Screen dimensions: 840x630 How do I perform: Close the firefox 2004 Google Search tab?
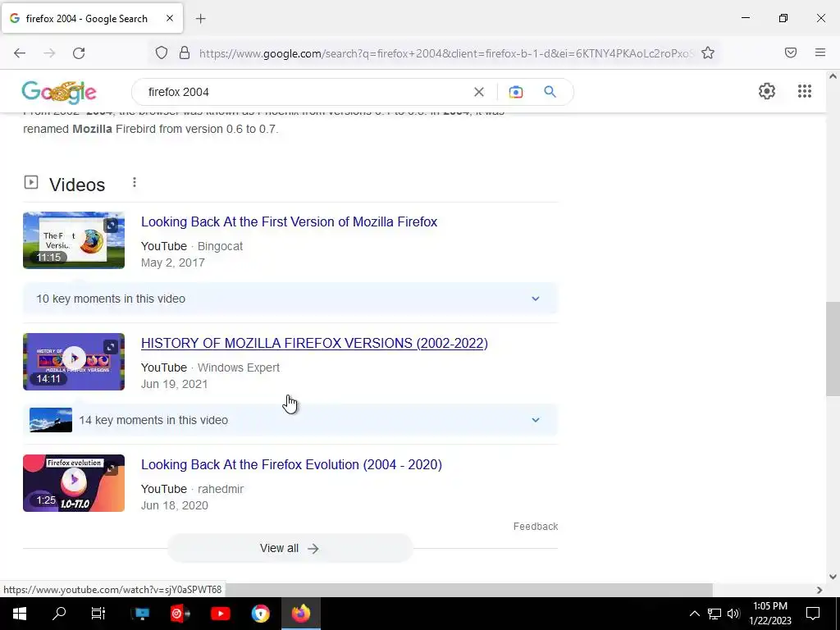click(169, 18)
